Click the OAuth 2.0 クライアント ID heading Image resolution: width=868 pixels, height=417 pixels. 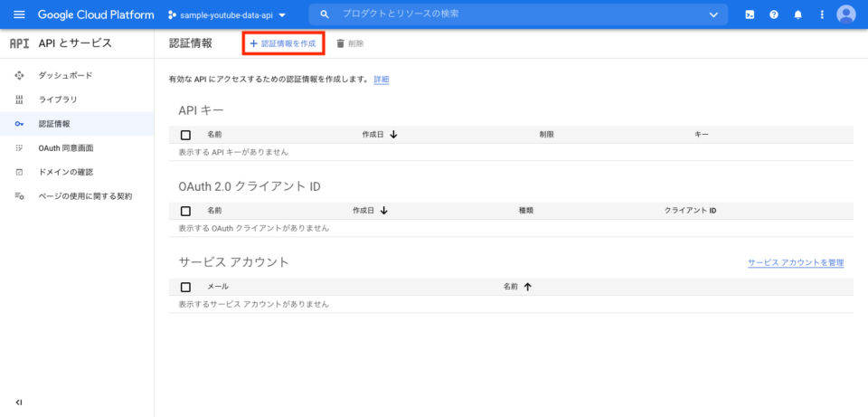[250, 186]
